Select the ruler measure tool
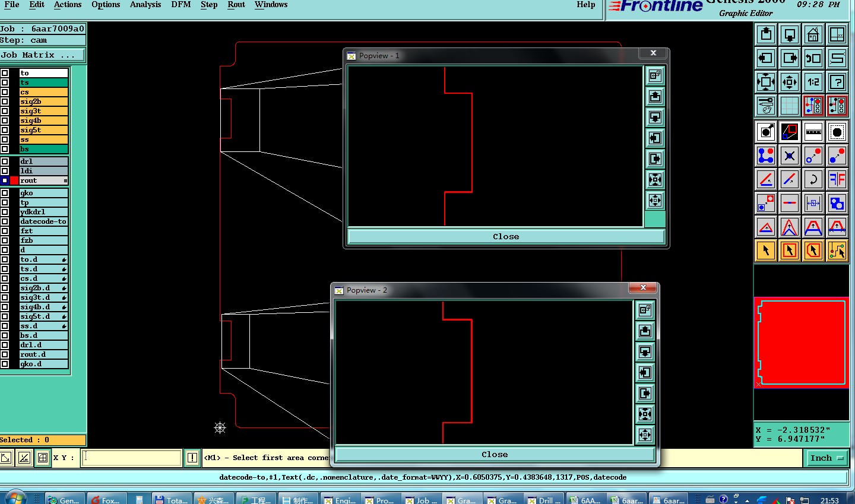Viewport: 855px width, 504px height. [x=813, y=132]
